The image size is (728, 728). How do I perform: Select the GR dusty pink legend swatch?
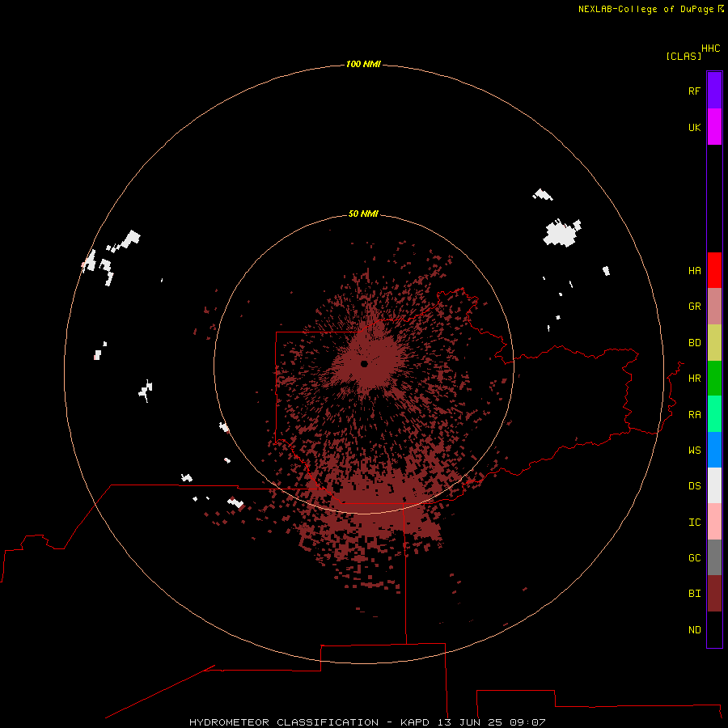(x=714, y=307)
